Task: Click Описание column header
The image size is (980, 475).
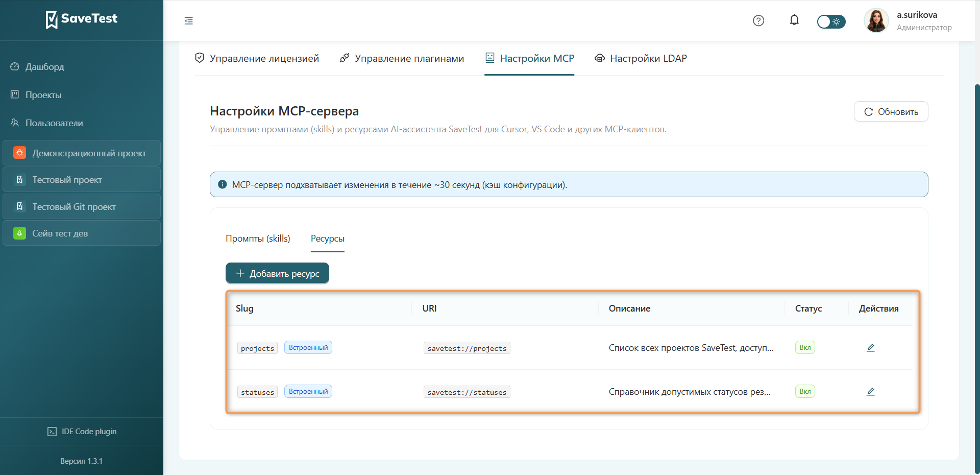Action: (629, 308)
